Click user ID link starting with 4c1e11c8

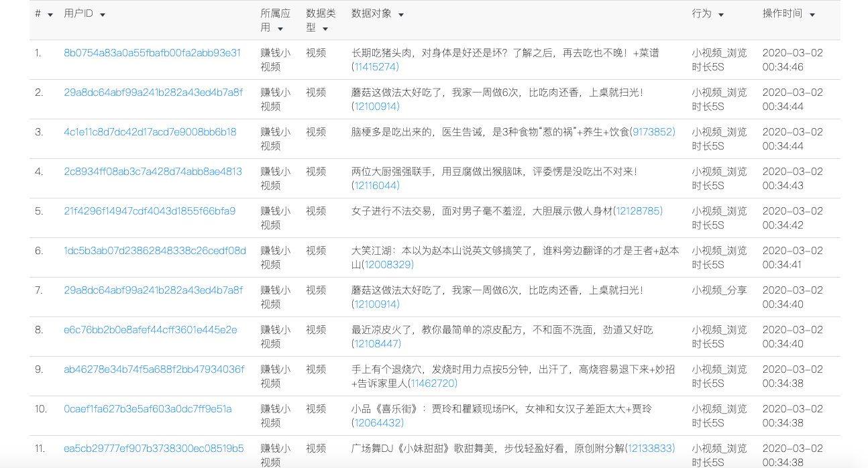click(x=150, y=132)
